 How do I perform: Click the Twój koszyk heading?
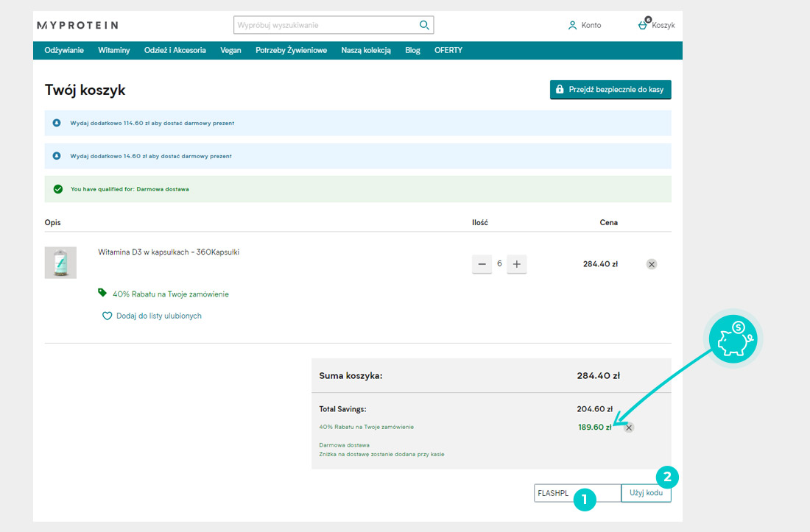pyautogui.click(x=85, y=90)
